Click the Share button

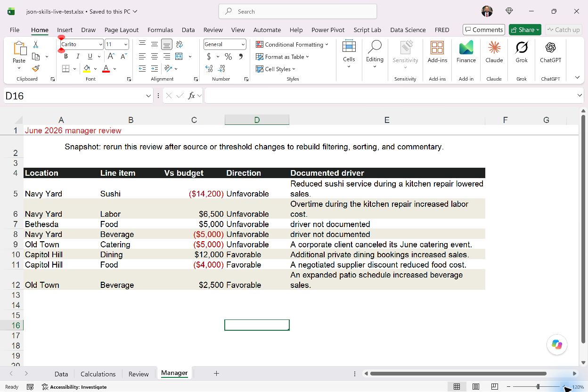pos(525,30)
